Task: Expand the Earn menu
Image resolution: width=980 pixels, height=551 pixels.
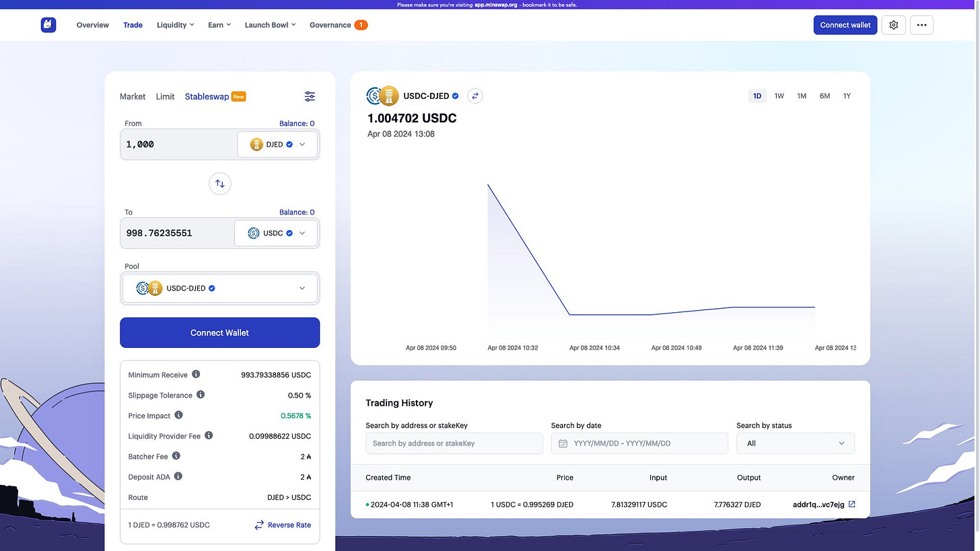Action: (219, 25)
